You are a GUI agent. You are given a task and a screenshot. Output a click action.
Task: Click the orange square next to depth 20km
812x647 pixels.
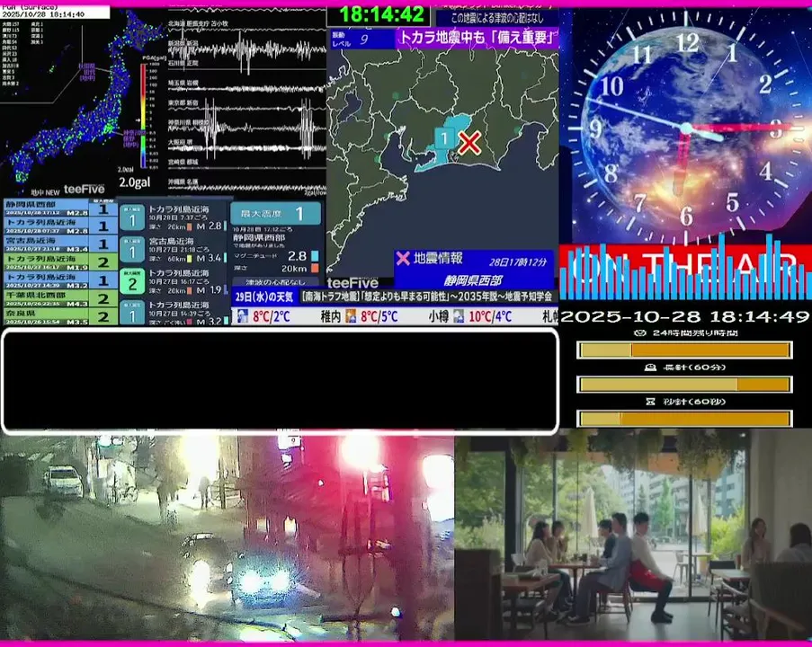[x=315, y=268]
